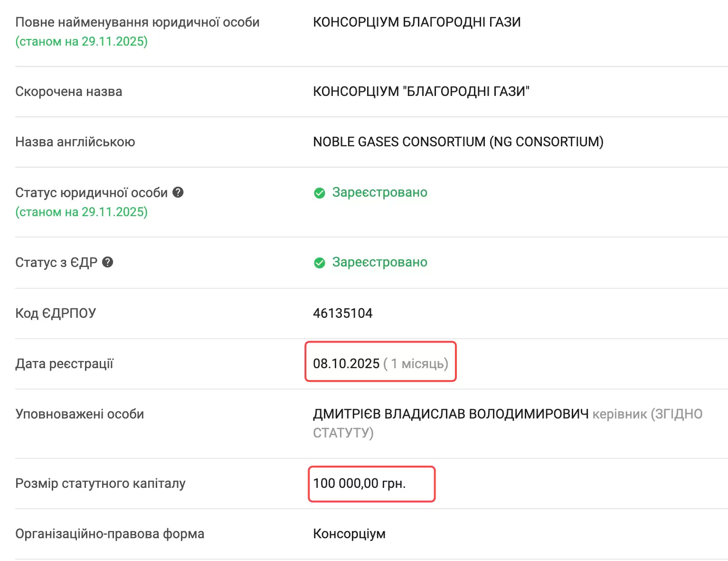The width and height of the screenshot is (728, 561).
Task: Click the Розмір статутного капіталу label
Action: pyautogui.click(x=100, y=484)
